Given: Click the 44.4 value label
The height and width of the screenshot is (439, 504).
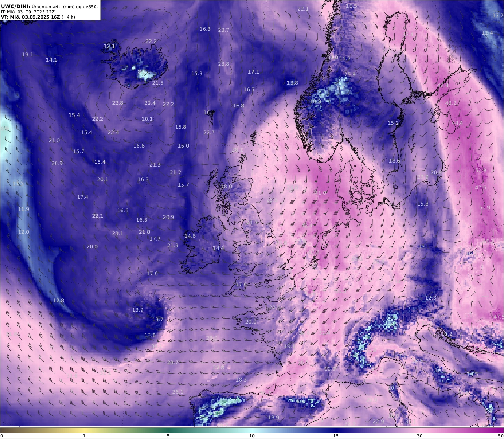Looking at the screenshot, I should (458, 123).
